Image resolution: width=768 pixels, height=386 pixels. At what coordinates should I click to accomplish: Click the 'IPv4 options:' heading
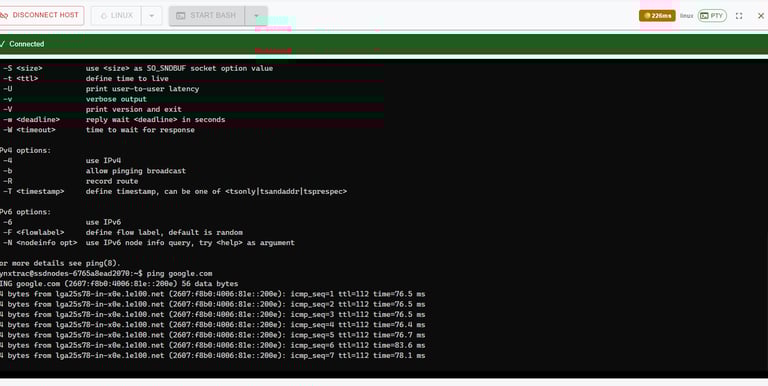[25, 150]
